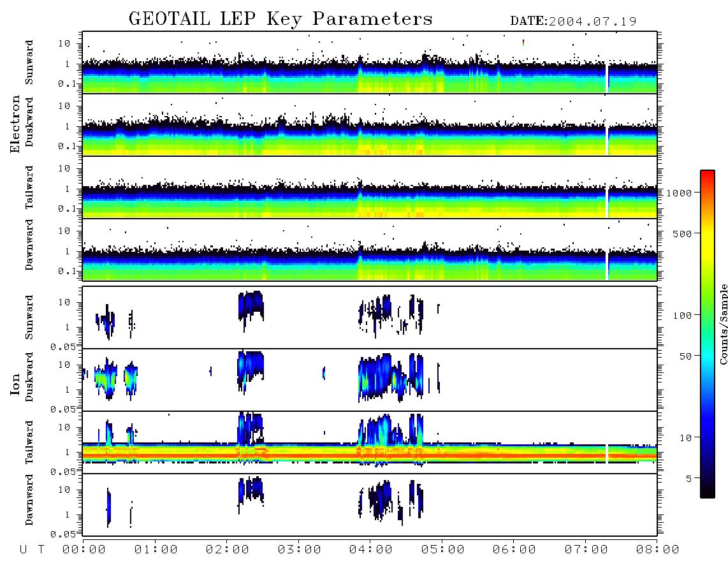The width and height of the screenshot is (728, 561).
Task: Click the Electron Sunward spectrogram panel
Action: pyautogui.click(x=370, y=62)
